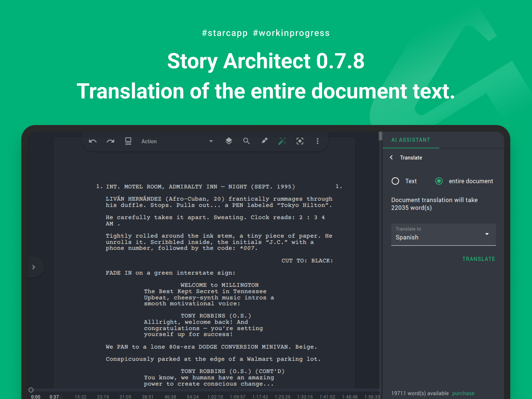Select the Text radio button
532x399 pixels.
pyautogui.click(x=395, y=181)
